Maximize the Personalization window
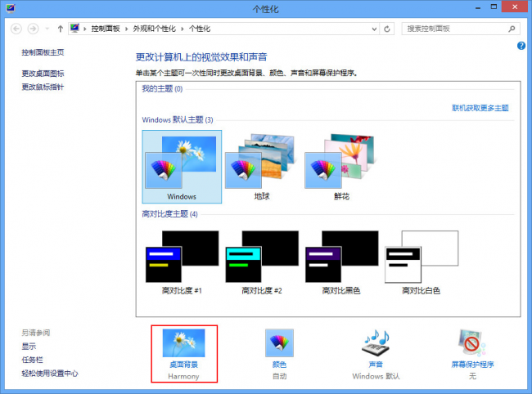The image size is (532, 394). click(x=494, y=7)
